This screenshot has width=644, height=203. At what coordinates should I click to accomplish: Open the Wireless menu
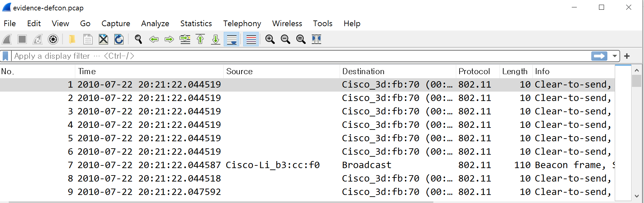[x=287, y=23]
